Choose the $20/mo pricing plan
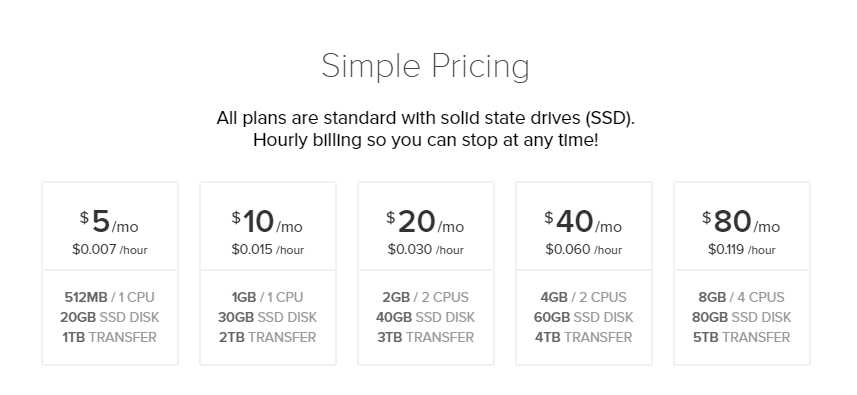This screenshot has width=857, height=395. coord(426,273)
